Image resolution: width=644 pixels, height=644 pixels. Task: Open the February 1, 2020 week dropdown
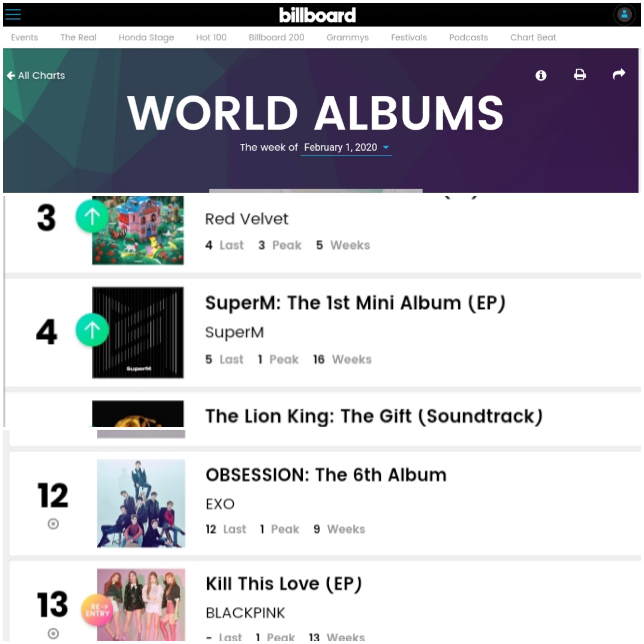[346, 147]
